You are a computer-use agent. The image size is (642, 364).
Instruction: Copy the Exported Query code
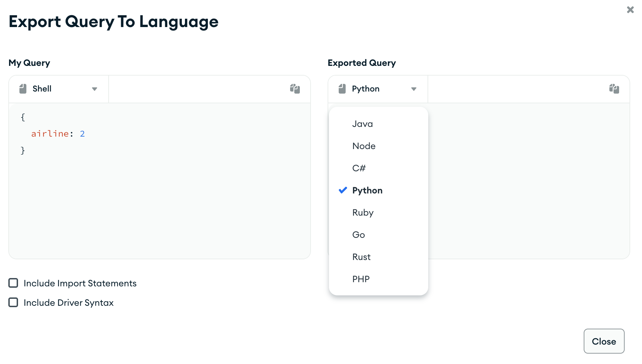[x=614, y=89]
